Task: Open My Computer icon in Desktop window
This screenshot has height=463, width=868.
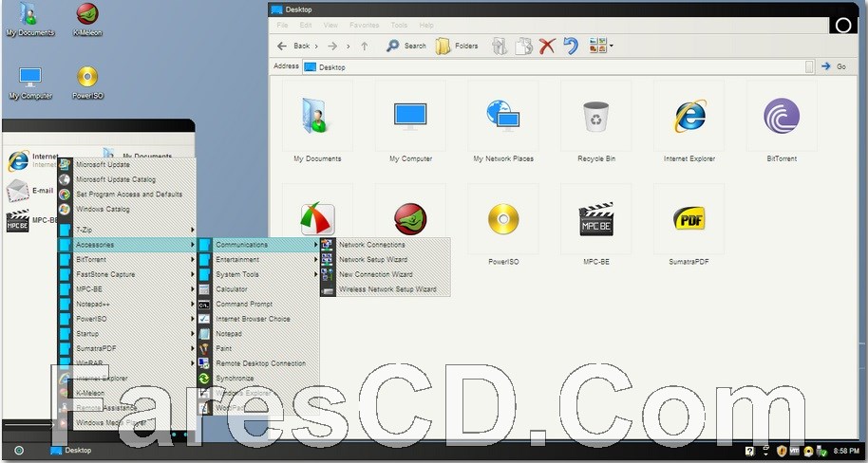Action: pos(410,116)
